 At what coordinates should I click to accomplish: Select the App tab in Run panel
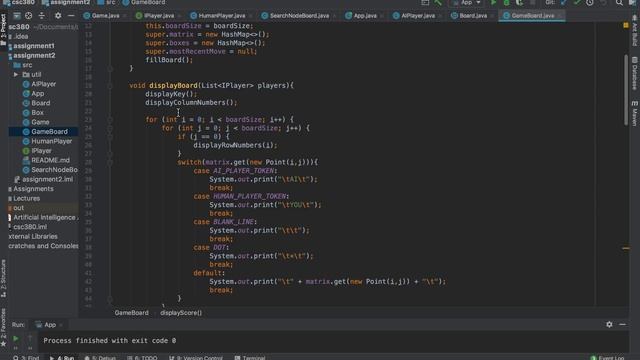coord(49,325)
